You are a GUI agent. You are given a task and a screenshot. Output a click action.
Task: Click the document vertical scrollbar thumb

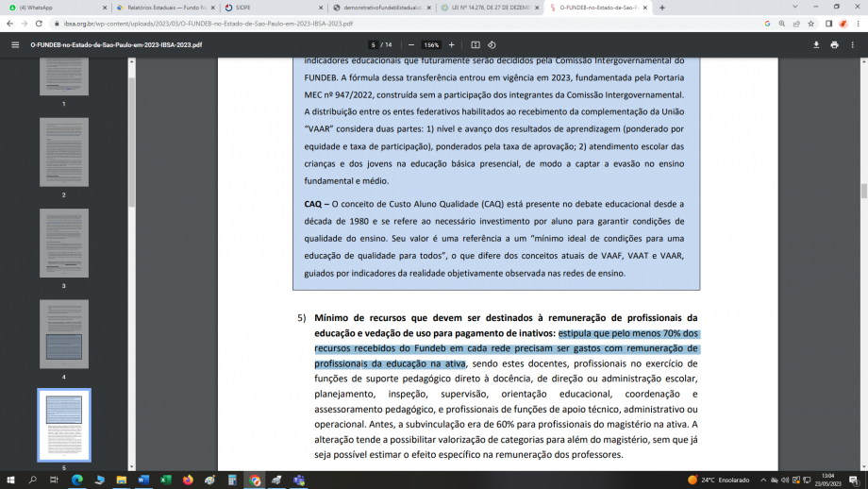pos(863,191)
